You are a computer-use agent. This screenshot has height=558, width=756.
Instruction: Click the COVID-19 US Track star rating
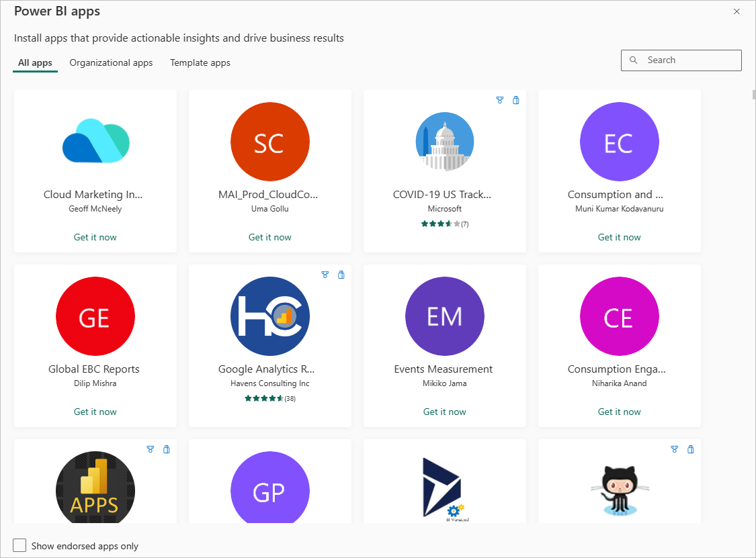point(445,224)
